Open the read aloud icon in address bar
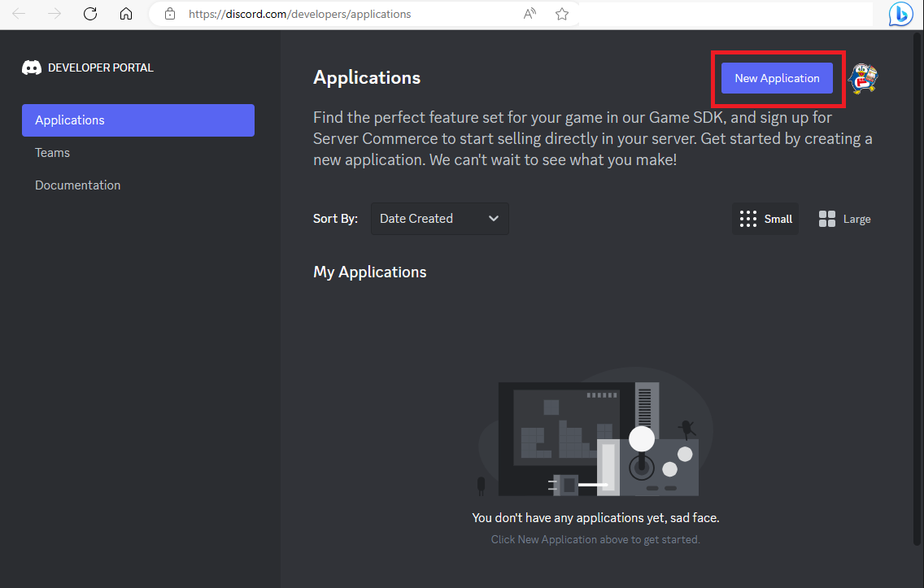924x588 pixels. 530,14
